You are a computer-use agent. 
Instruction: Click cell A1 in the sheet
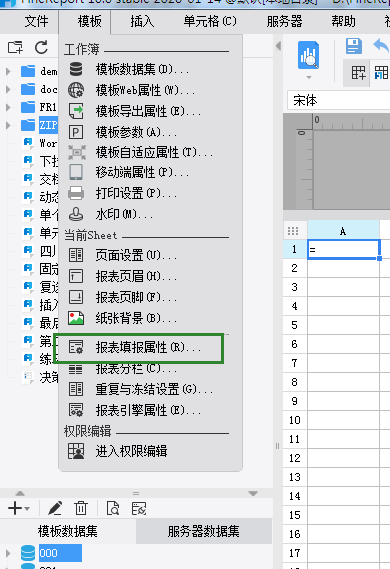(343, 249)
